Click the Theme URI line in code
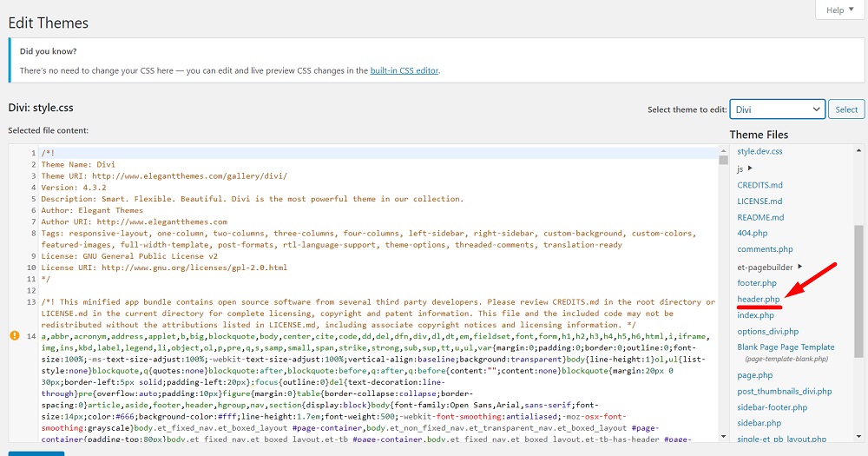The width and height of the screenshot is (868, 456). (164, 176)
